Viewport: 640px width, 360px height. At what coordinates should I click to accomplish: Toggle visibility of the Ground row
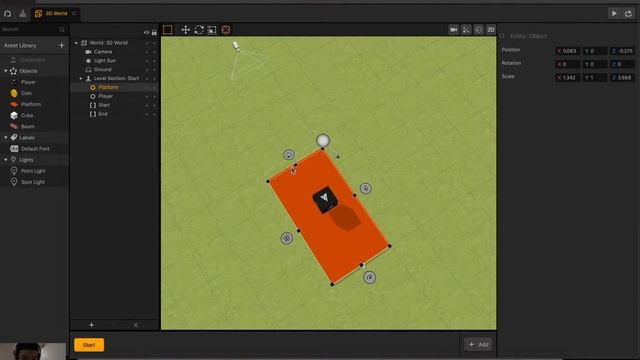click(147, 69)
